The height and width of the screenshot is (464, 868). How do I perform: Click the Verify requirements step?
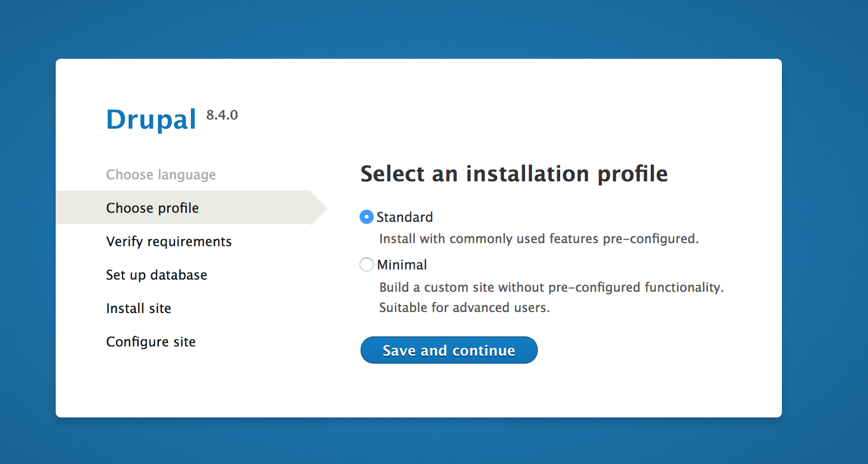click(169, 242)
